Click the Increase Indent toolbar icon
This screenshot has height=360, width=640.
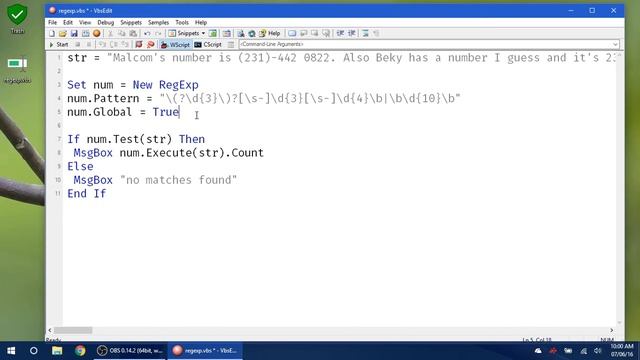pos(340,33)
